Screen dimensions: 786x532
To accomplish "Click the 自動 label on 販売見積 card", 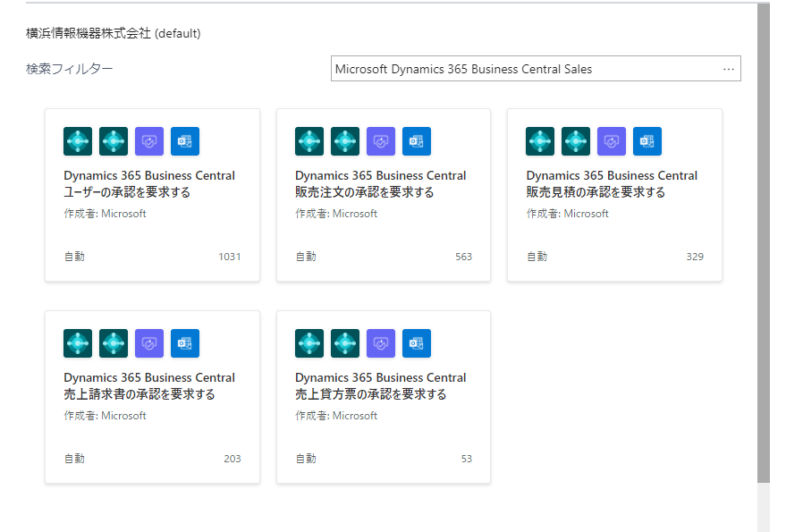I will pos(537,257).
